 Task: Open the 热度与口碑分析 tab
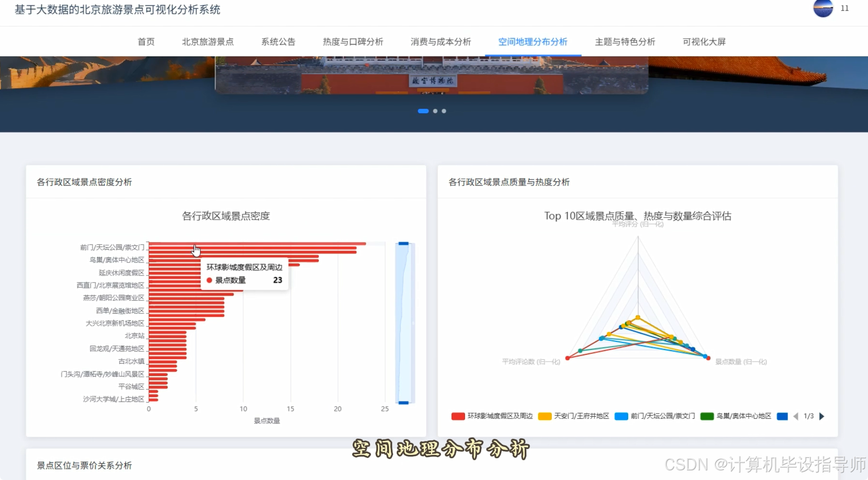[353, 42]
